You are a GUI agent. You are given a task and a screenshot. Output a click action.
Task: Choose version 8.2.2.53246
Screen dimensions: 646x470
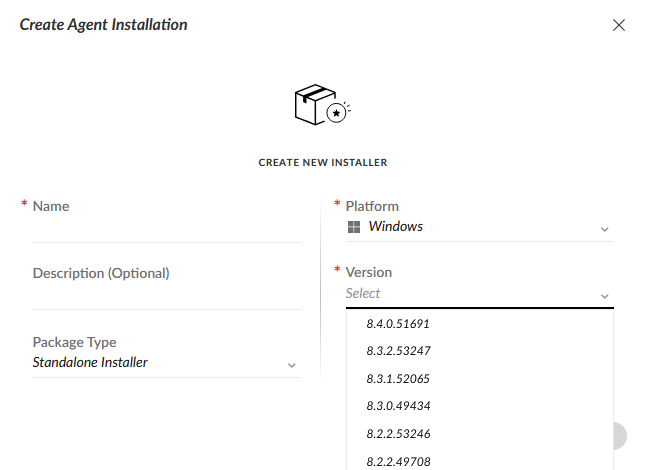pyautogui.click(x=398, y=434)
